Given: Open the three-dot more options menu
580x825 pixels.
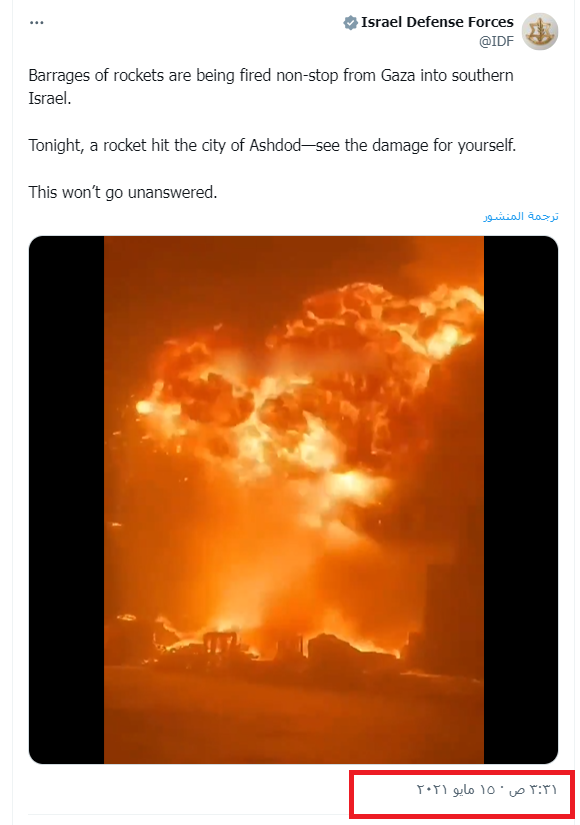Looking at the screenshot, I should click(x=36, y=23).
